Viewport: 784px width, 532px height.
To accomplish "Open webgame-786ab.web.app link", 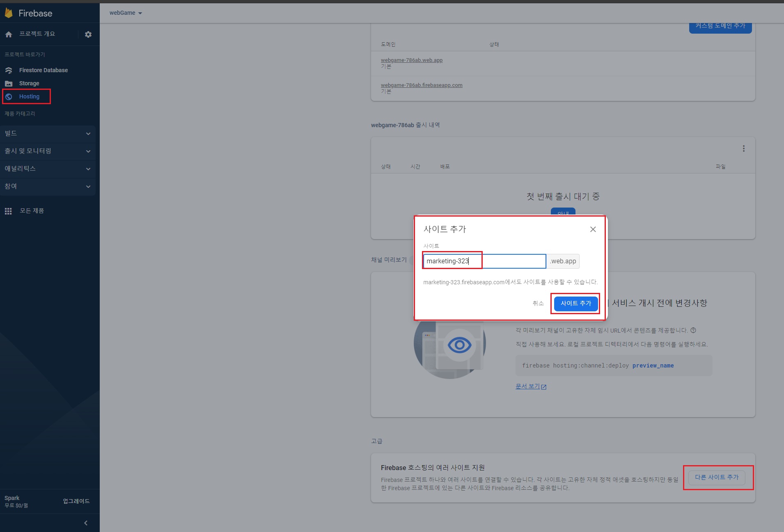I will pyautogui.click(x=412, y=60).
